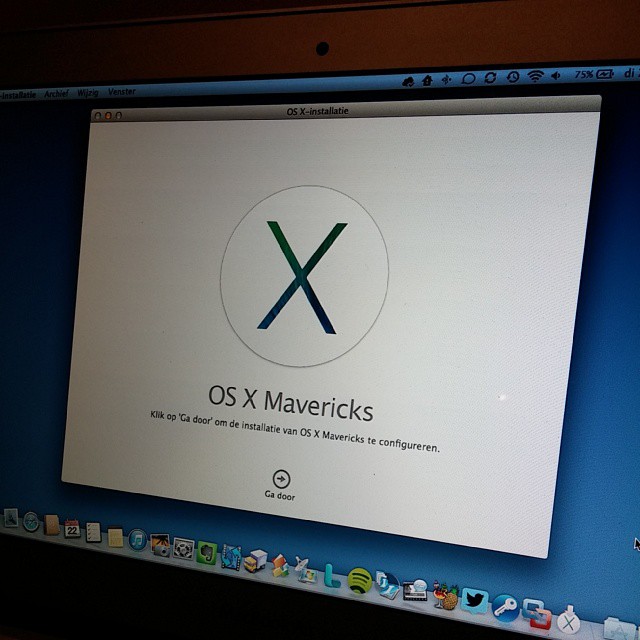Open the Archief menu

(56, 94)
